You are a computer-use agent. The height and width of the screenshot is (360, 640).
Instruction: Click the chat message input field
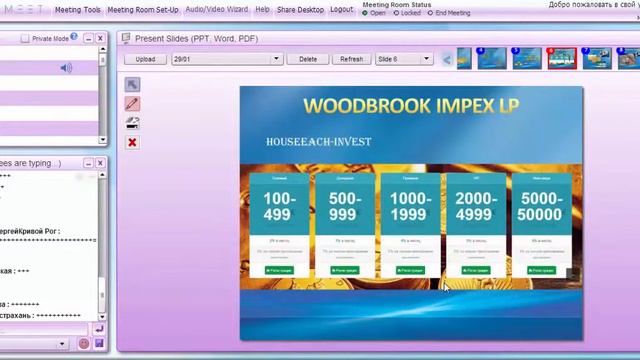[44, 329]
